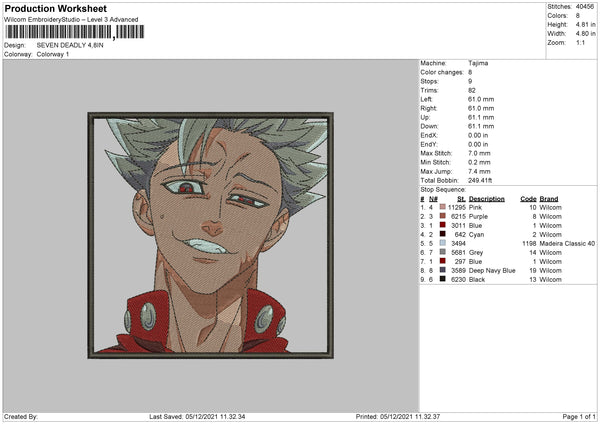600x424 pixels.
Task: Select stitch count 6230 in Black row
Action: point(458,279)
